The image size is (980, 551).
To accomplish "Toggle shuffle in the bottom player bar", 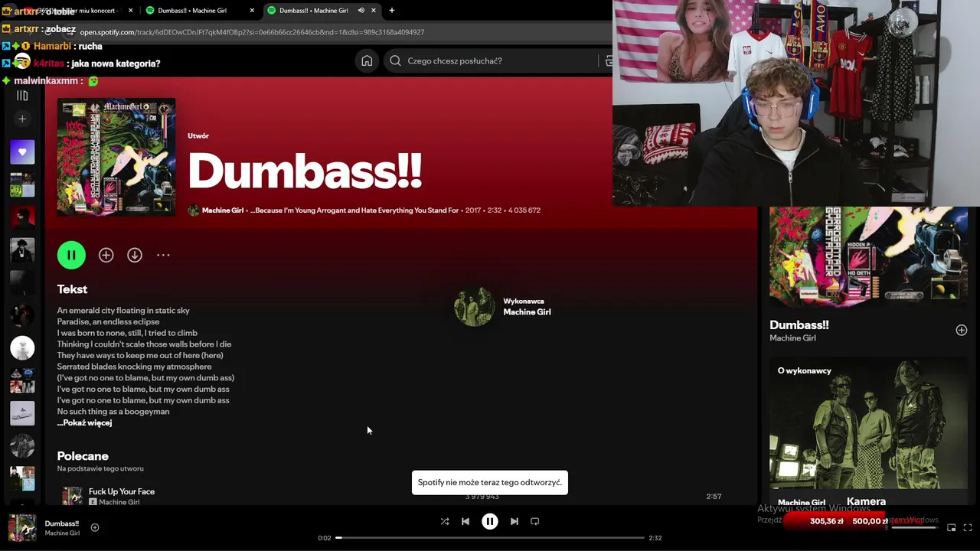I will pos(445,521).
